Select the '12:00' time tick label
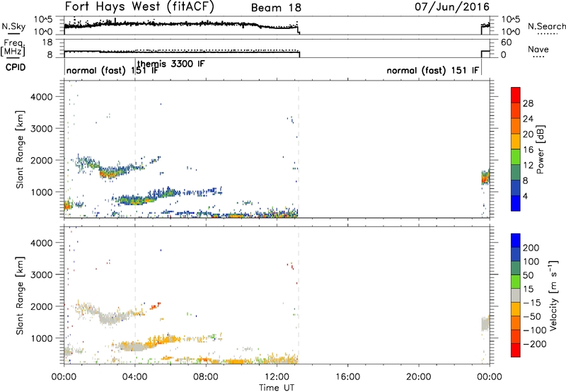The width and height of the screenshot is (566, 392). click(x=277, y=377)
